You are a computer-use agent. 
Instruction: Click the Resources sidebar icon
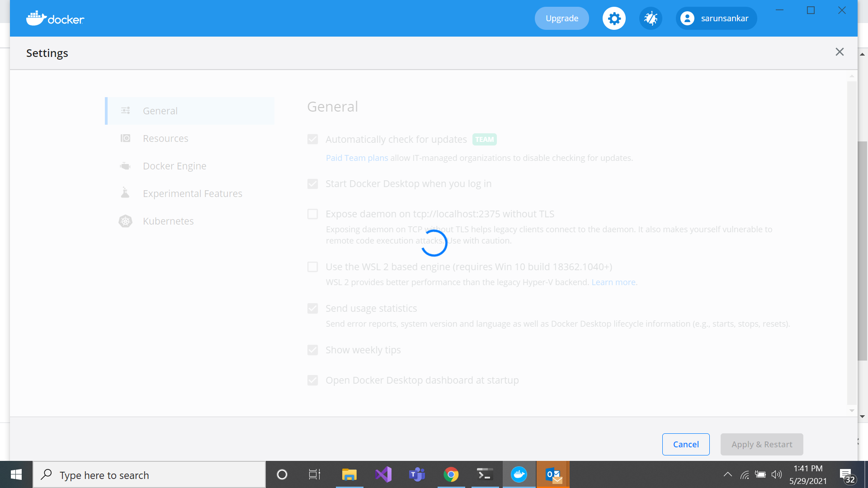tap(125, 138)
